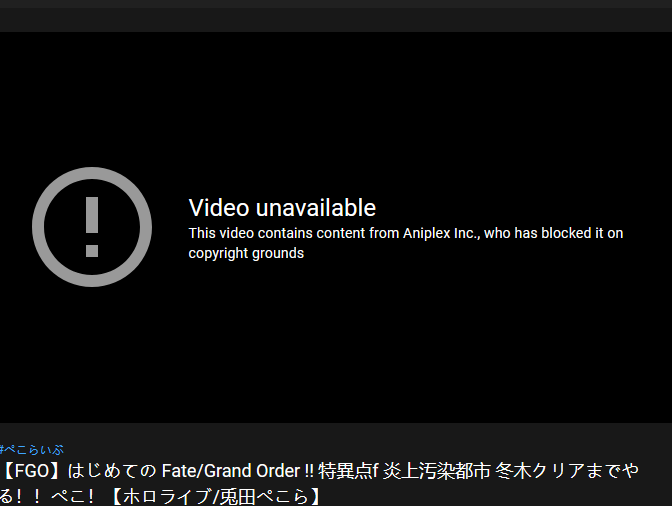
Task: Click 炎上汚染都市 in the video title
Action: click(x=436, y=471)
